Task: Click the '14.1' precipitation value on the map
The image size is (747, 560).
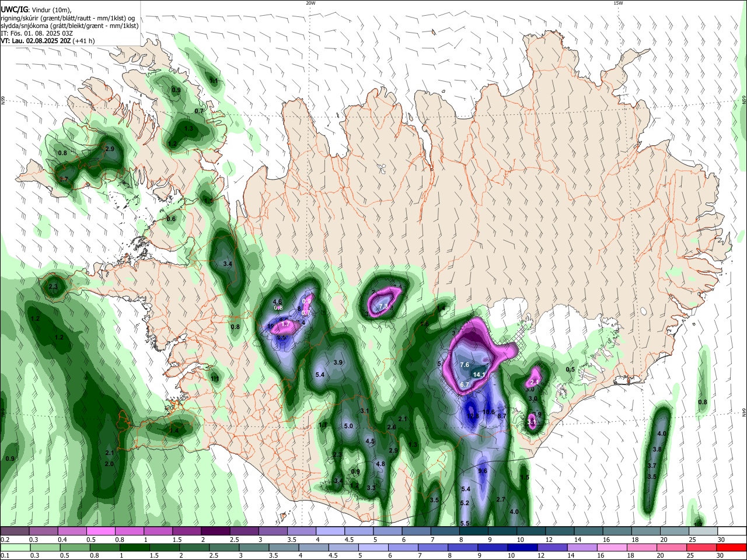Action: tap(479, 374)
